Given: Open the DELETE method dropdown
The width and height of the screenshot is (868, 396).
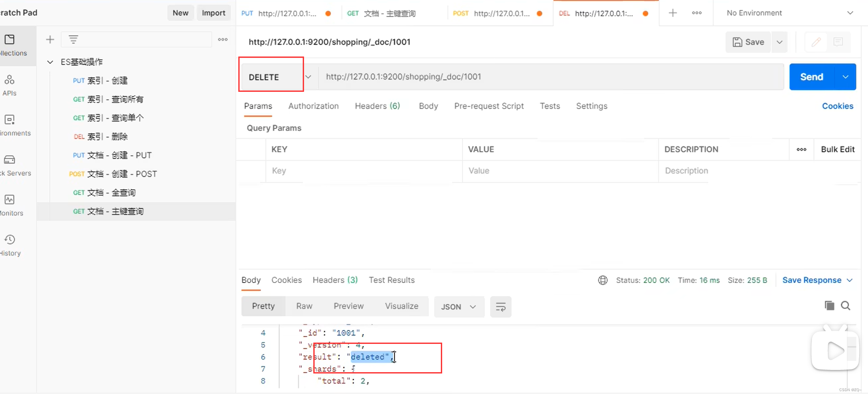Looking at the screenshot, I should [x=308, y=77].
